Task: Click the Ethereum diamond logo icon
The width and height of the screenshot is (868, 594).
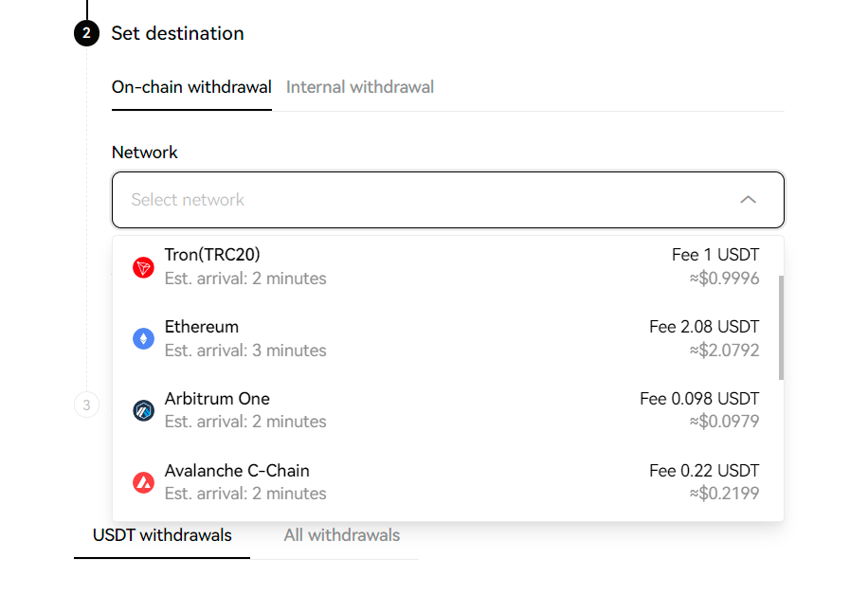Action: pos(143,339)
